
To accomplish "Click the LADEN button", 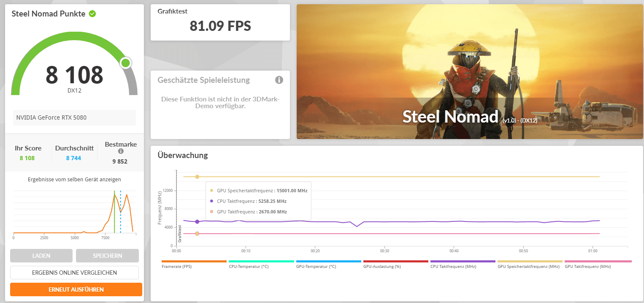I will 41,256.
